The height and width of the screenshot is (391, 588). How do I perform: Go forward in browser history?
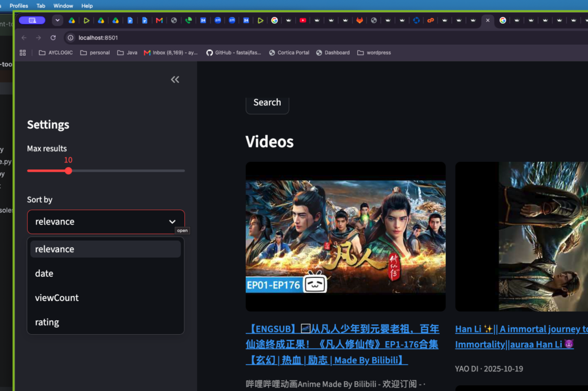coord(38,37)
